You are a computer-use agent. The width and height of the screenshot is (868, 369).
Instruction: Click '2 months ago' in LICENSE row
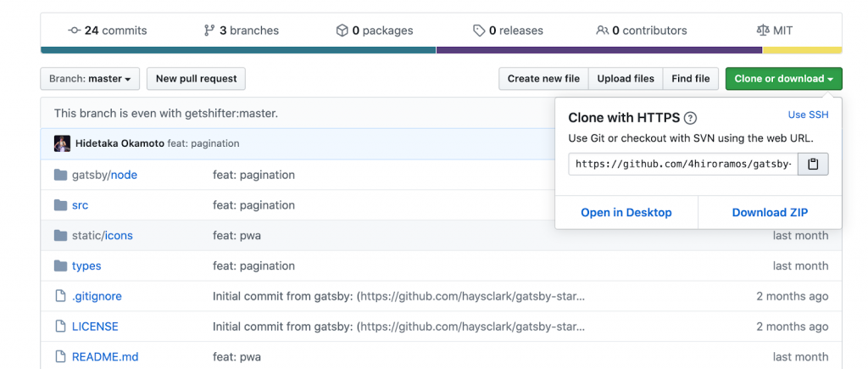pos(793,327)
